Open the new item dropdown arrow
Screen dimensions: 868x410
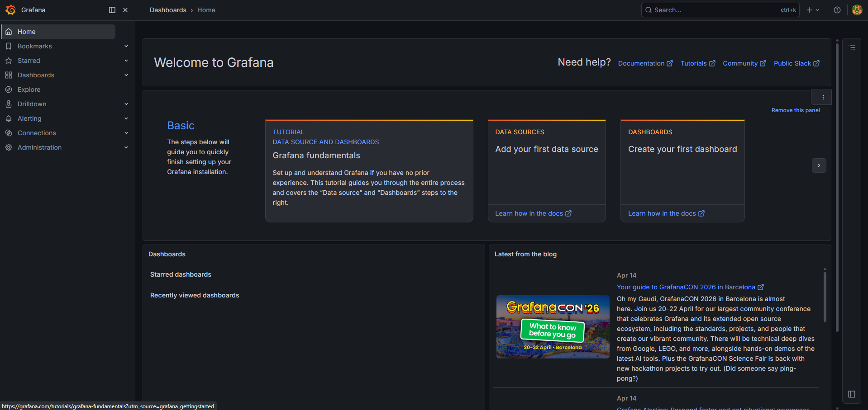pyautogui.click(x=817, y=9)
